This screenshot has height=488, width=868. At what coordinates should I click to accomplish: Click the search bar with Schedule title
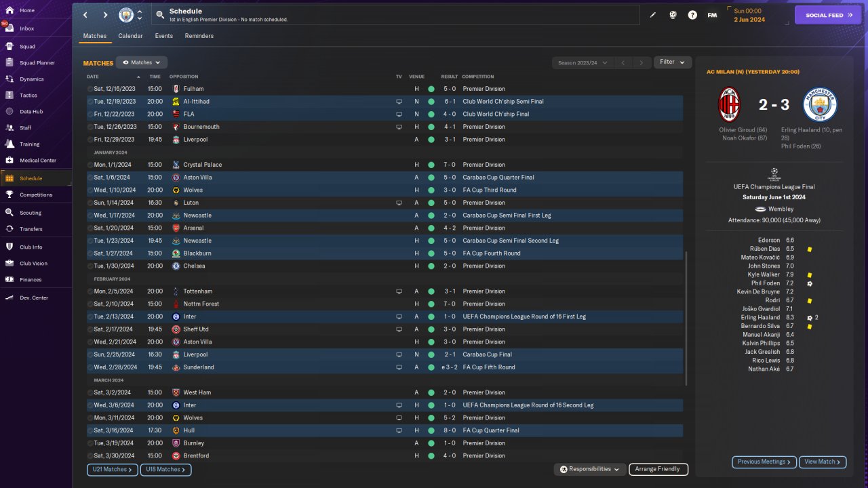[395, 15]
